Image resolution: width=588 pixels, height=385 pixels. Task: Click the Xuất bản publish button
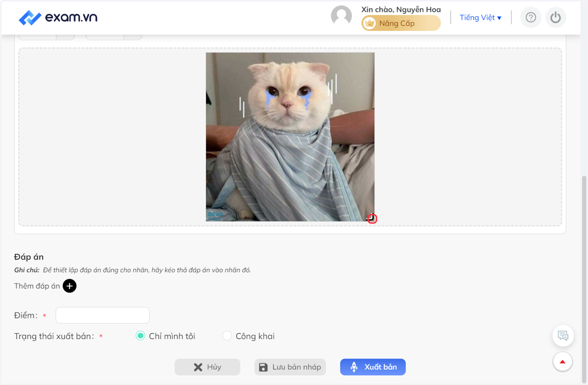point(373,367)
